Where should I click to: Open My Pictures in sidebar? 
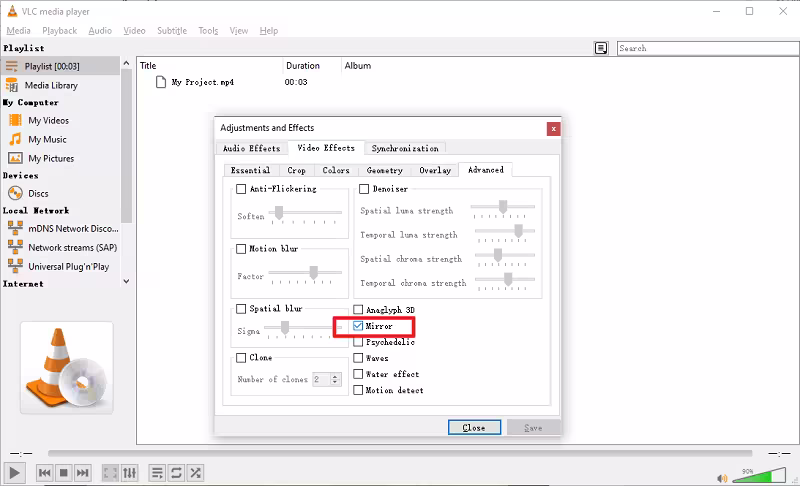[x=60, y=158]
